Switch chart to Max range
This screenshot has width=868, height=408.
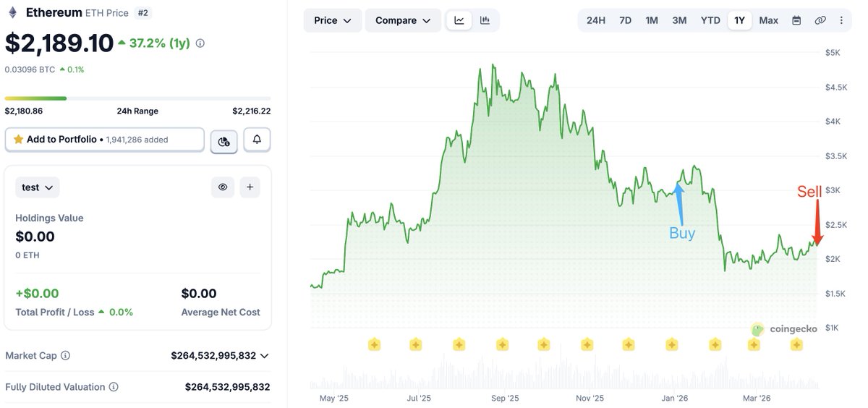tap(769, 20)
